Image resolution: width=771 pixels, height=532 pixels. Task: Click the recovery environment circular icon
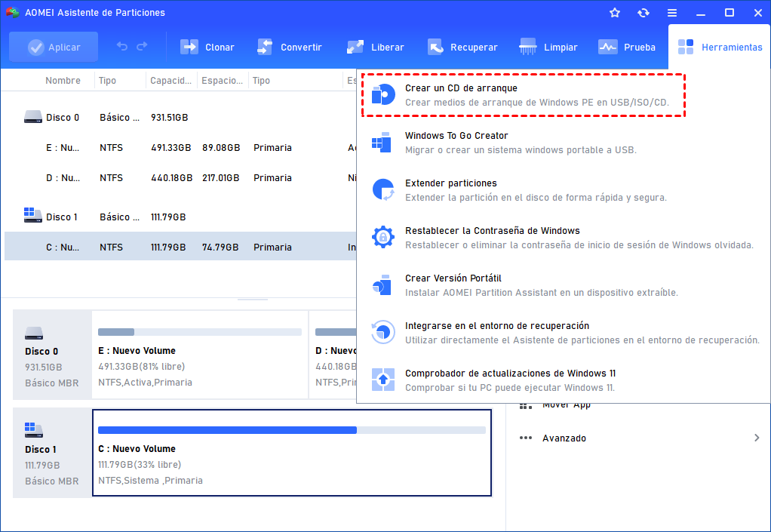pos(383,332)
